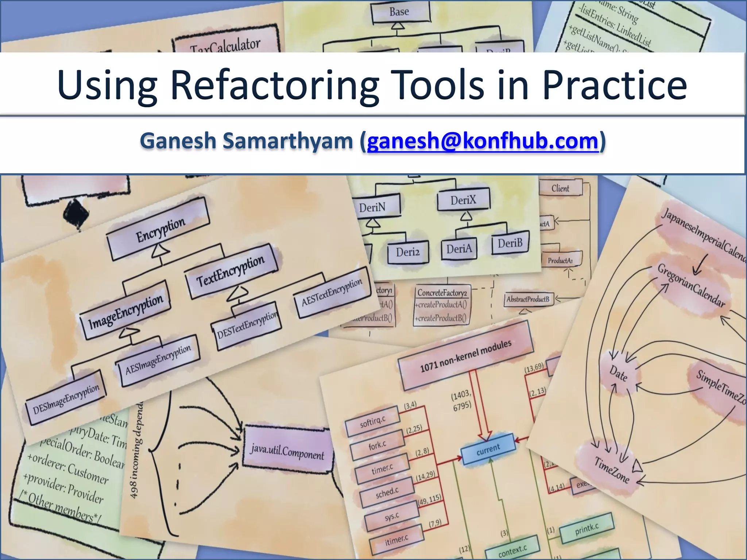Click the softirq.c module box
747x560 pixels.
tap(372, 421)
